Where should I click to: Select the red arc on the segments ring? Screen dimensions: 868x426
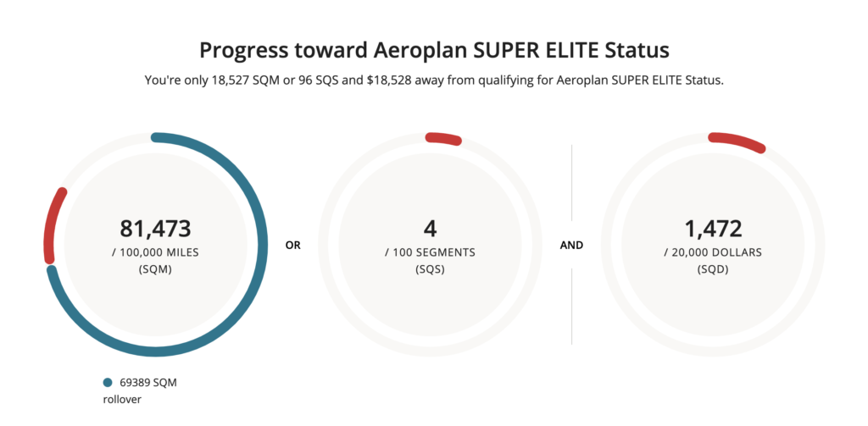click(443, 138)
